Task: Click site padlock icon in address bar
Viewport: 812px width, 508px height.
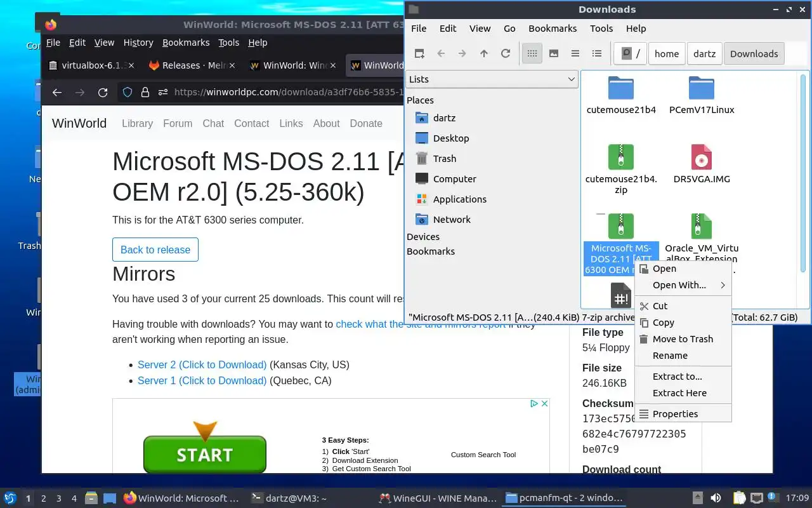Action: (145, 92)
